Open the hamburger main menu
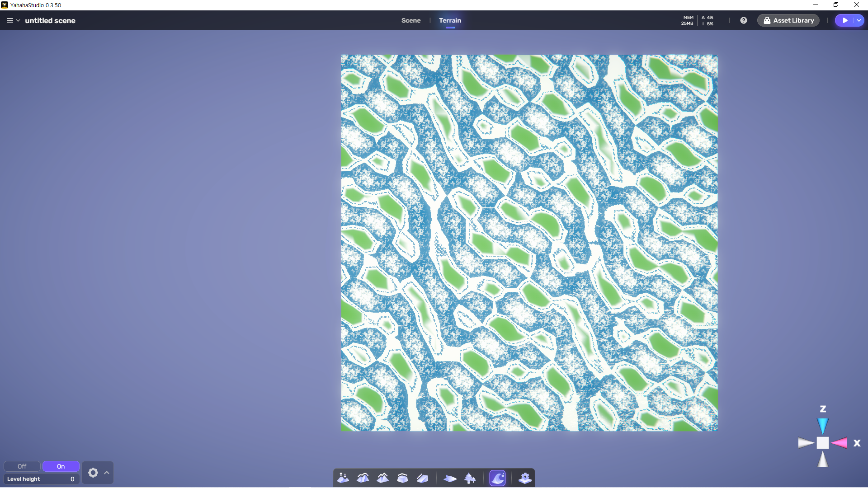Image resolution: width=868 pixels, height=488 pixels. 10,20
